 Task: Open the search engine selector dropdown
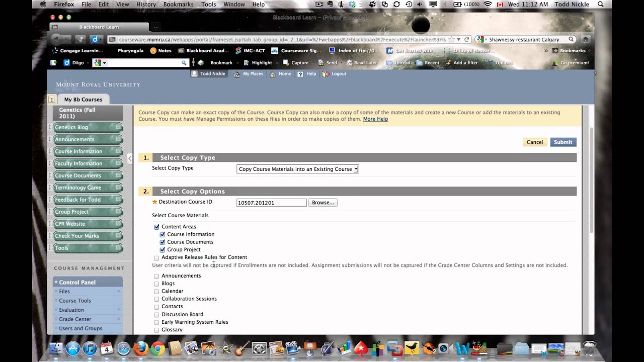[x=481, y=39]
